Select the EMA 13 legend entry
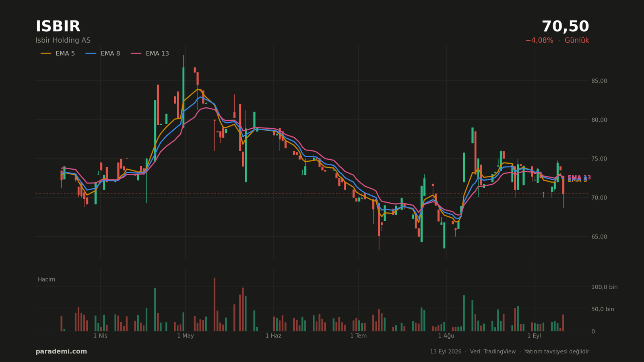 pyautogui.click(x=150, y=53)
